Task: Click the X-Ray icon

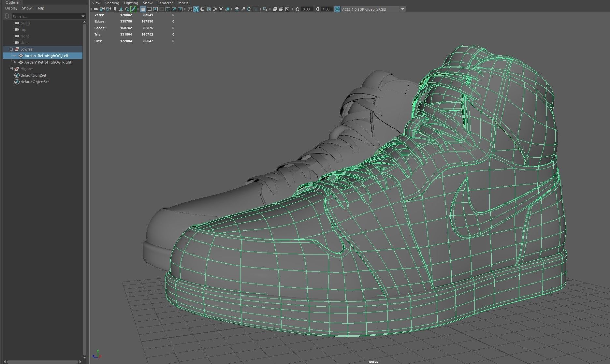Action: pos(275,9)
